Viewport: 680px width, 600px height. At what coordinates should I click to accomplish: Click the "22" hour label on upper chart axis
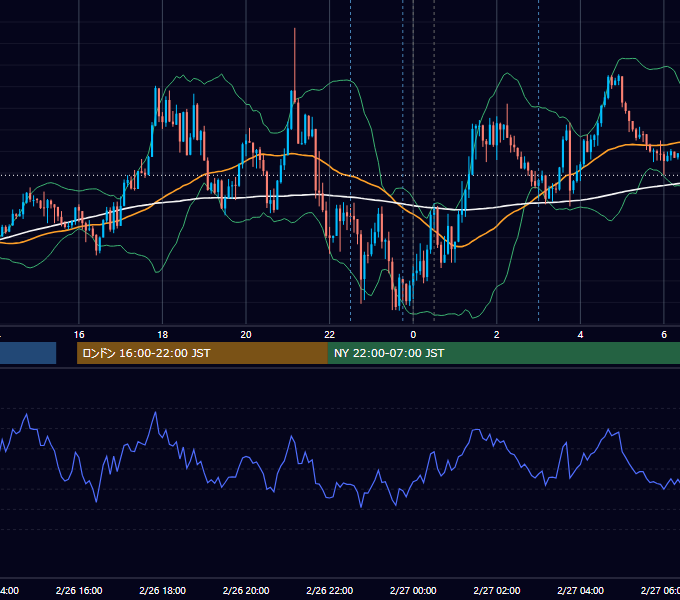[330, 335]
